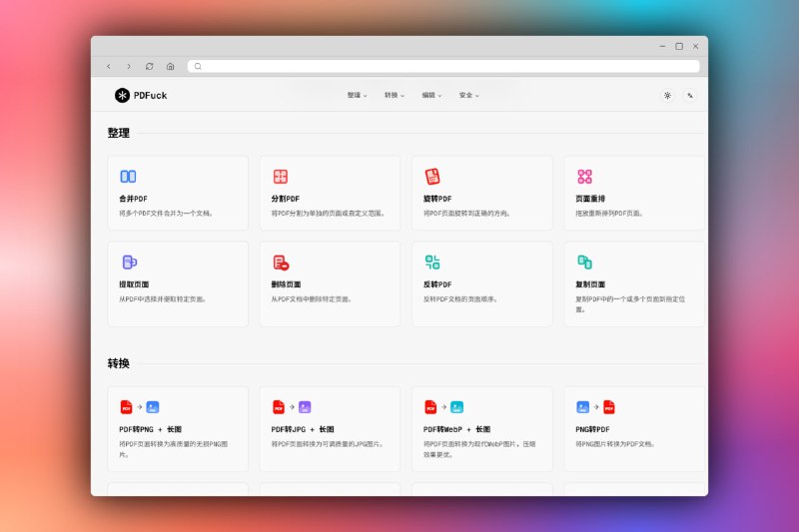799x532 pixels.
Task: Click the blue PNG image icon in PDF转PNG card
Action: [153, 407]
